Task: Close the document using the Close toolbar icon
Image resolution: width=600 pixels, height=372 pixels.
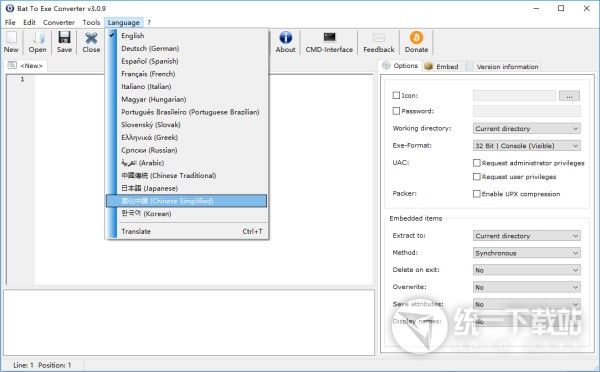Action: pyautogui.click(x=91, y=38)
